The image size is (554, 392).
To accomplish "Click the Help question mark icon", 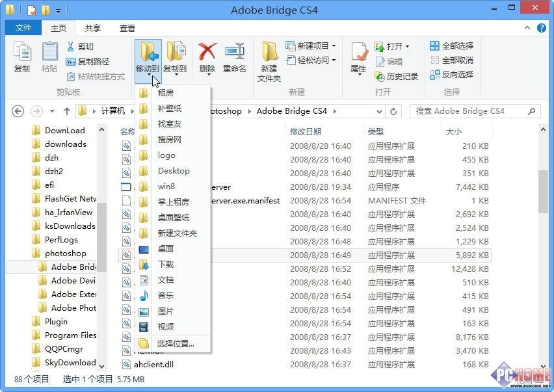I will (541, 28).
